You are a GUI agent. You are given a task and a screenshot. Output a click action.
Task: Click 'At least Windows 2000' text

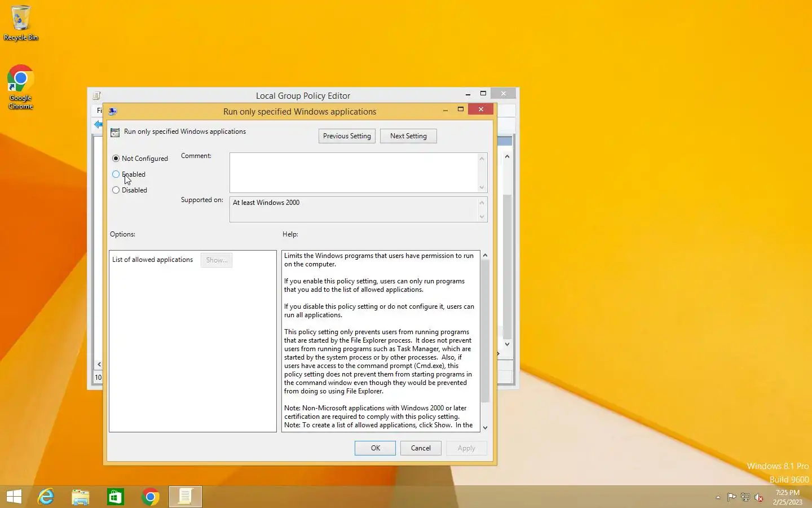click(x=266, y=203)
